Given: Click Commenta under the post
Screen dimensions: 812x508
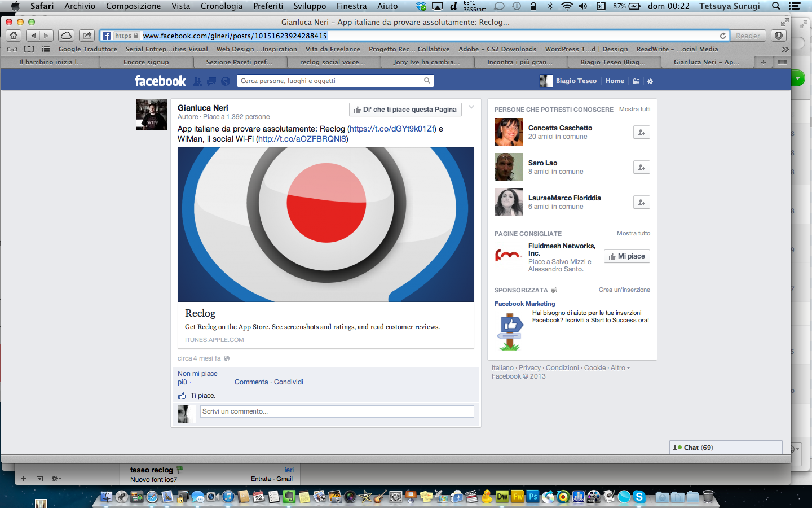Looking at the screenshot, I should coord(251,382).
